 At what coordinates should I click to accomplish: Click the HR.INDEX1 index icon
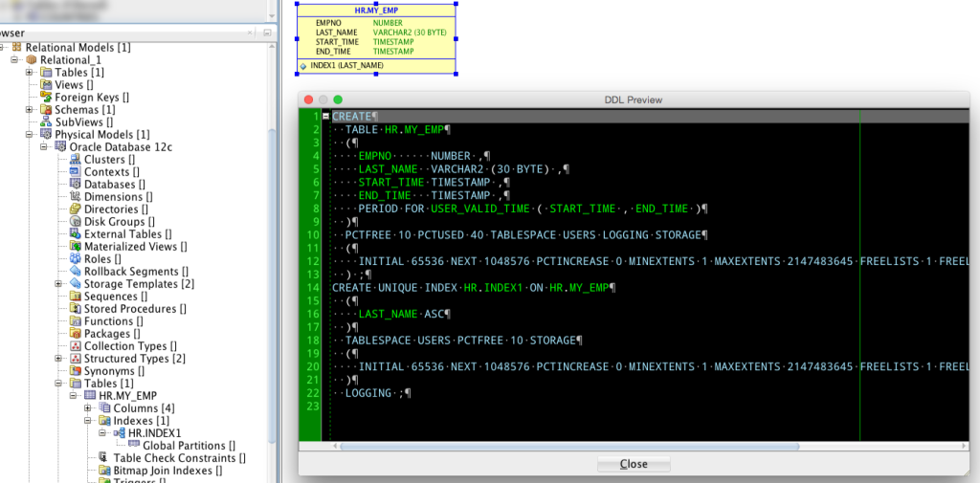(x=119, y=433)
